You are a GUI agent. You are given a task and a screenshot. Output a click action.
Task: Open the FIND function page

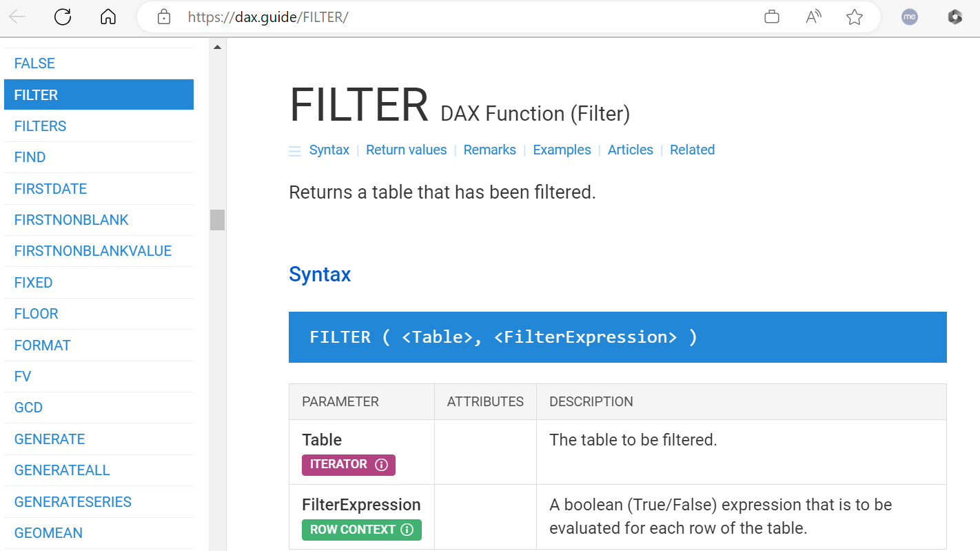coord(29,157)
